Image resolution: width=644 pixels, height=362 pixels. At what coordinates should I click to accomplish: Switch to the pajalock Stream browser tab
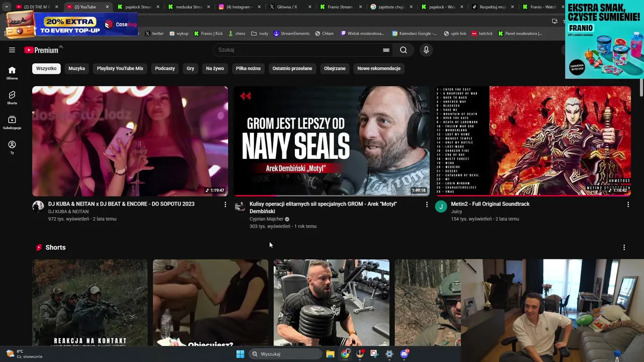pyautogui.click(x=137, y=7)
